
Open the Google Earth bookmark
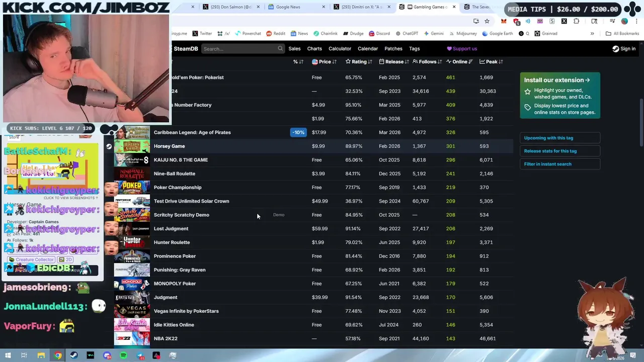click(497, 34)
